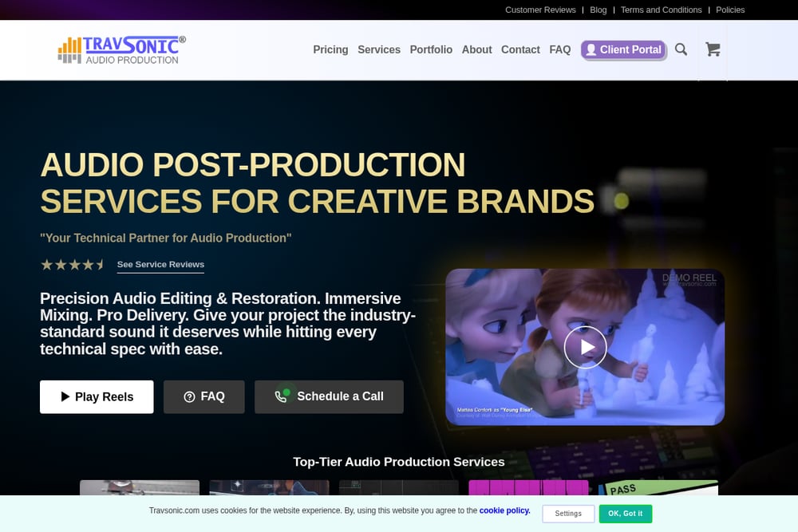Click the hero FAQ button

(204, 396)
